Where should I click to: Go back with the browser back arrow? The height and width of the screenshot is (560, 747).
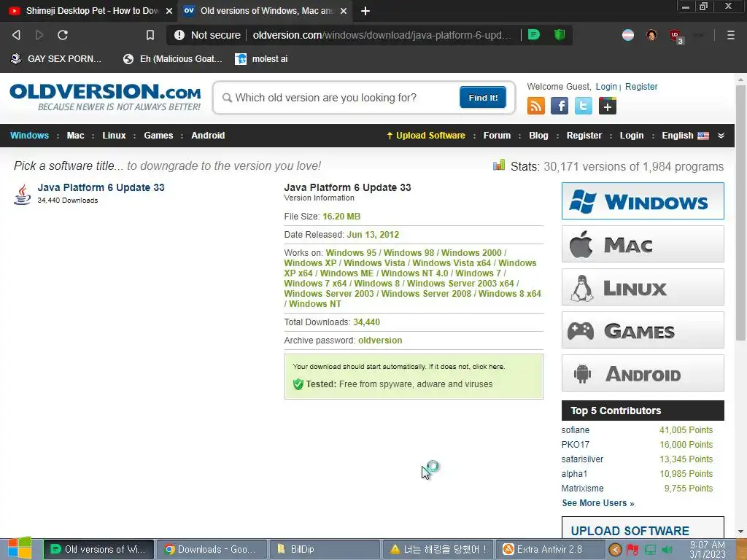tap(16, 35)
